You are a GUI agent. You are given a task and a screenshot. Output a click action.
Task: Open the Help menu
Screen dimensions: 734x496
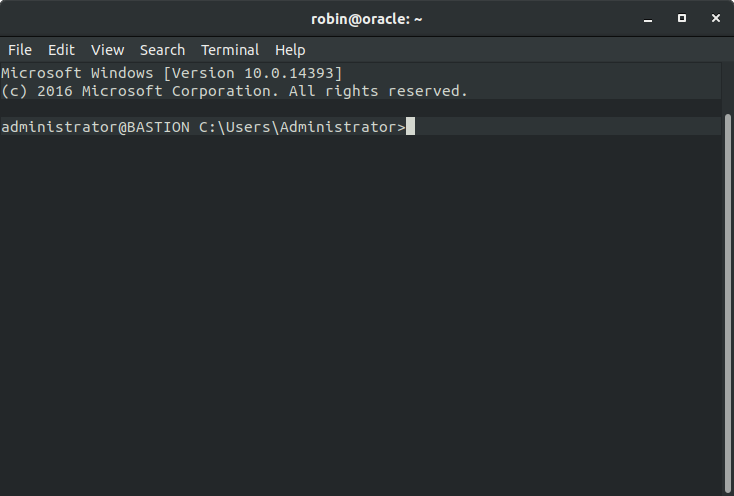[x=290, y=50]
